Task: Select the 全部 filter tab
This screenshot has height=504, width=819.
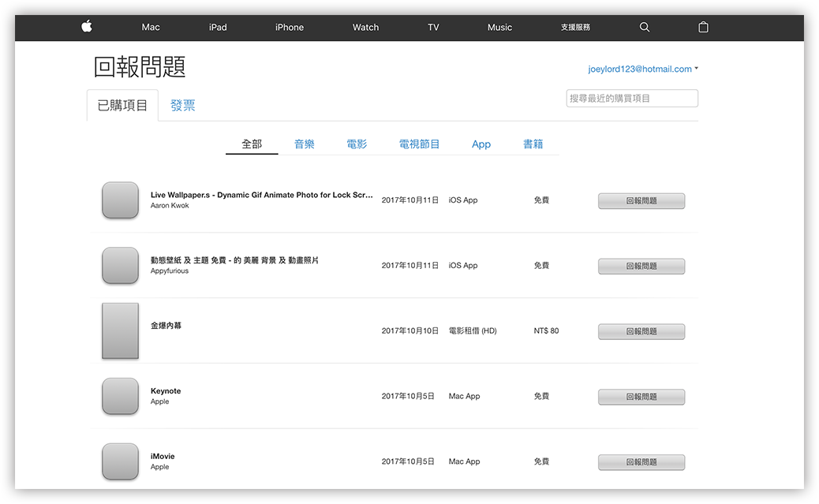Action: pos(252,144)
